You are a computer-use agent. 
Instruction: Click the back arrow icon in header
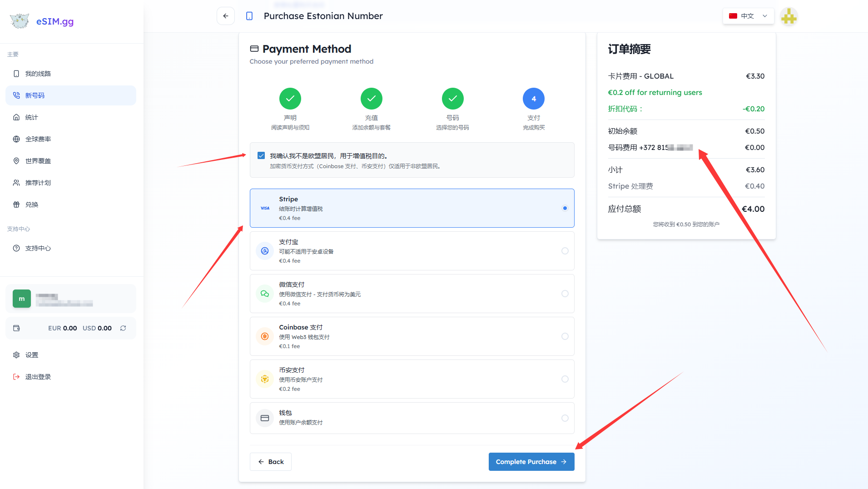pyautogui.click(x=226, y=16)
